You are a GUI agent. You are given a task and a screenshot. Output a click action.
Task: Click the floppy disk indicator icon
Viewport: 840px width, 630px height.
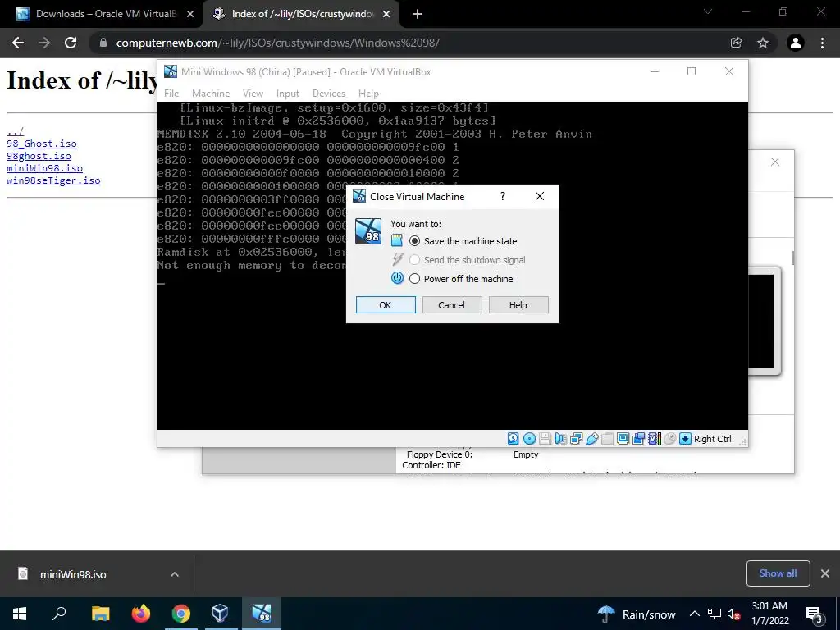coord(545,439)
